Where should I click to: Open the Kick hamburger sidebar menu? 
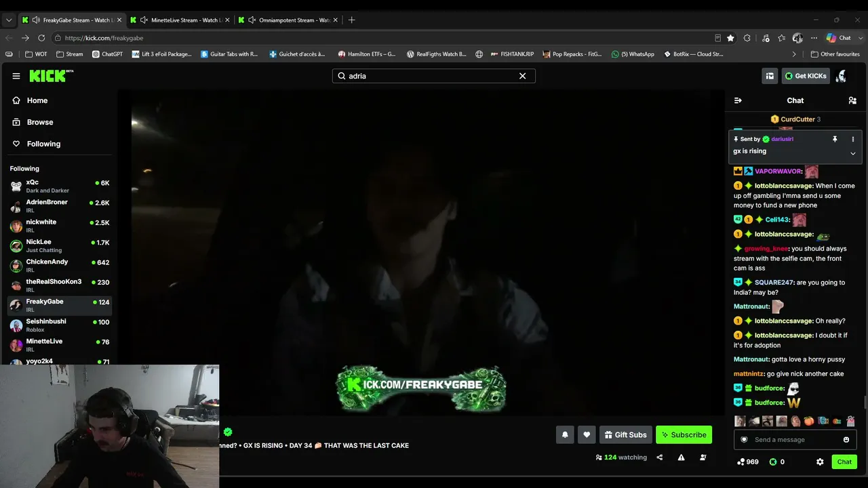(x=16, y=76)
